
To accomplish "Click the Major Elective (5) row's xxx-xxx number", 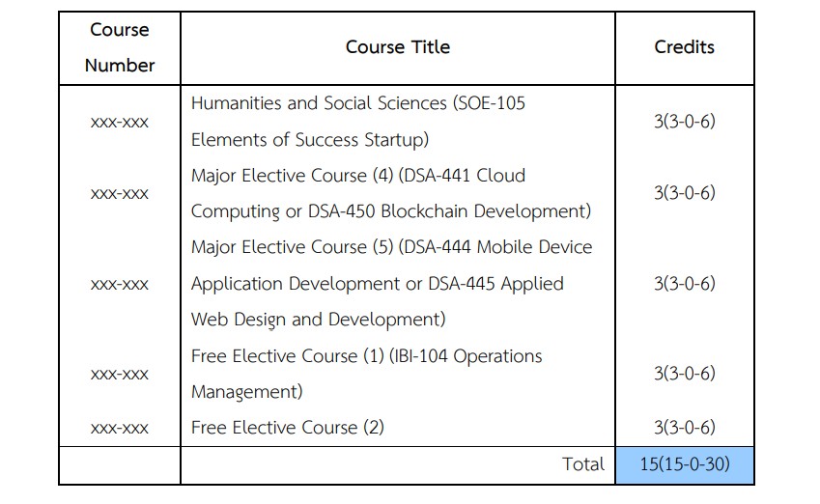I will pyautogui.click(x=120, y=284).
